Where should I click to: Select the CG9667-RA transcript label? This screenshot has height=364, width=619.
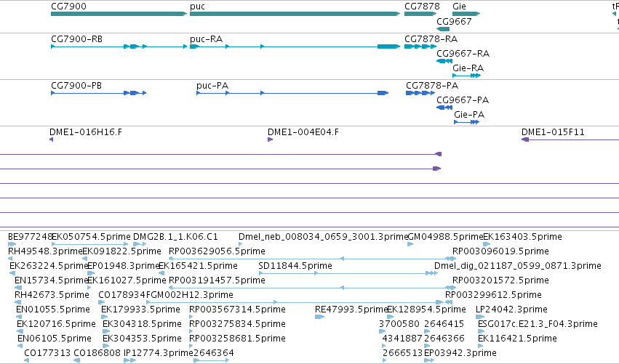point(463,53)
